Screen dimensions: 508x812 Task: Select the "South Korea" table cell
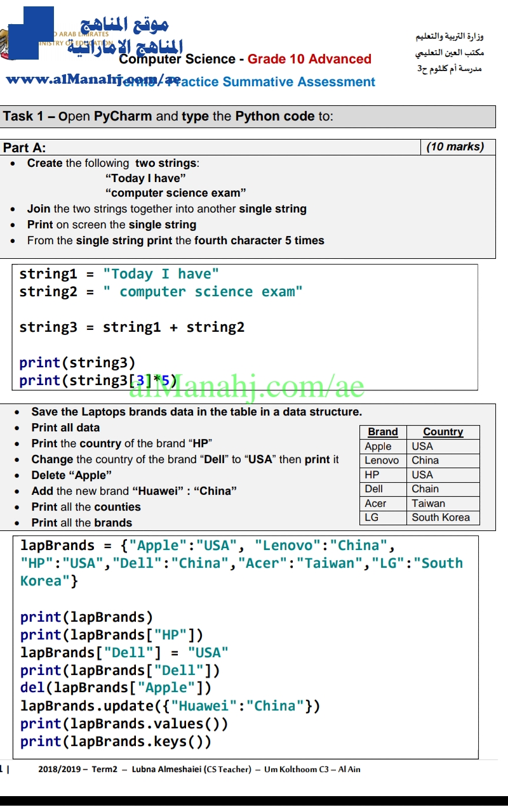pyautogui.click(x=441, y=518)
